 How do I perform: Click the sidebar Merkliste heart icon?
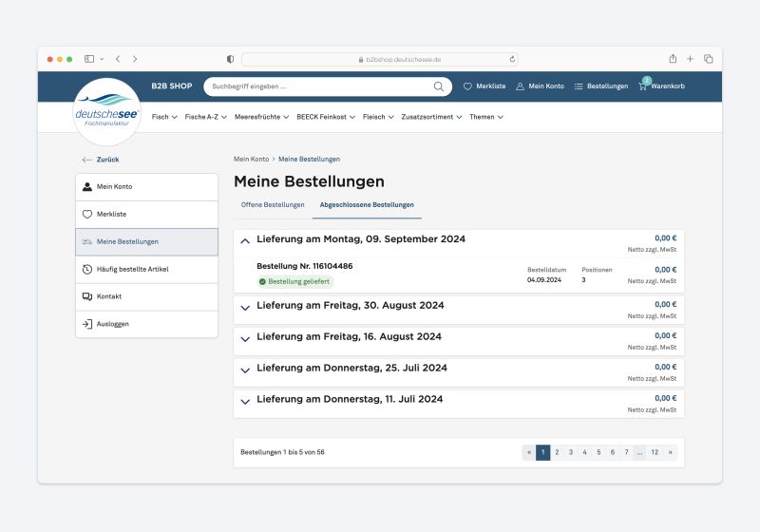coord(87,214)
